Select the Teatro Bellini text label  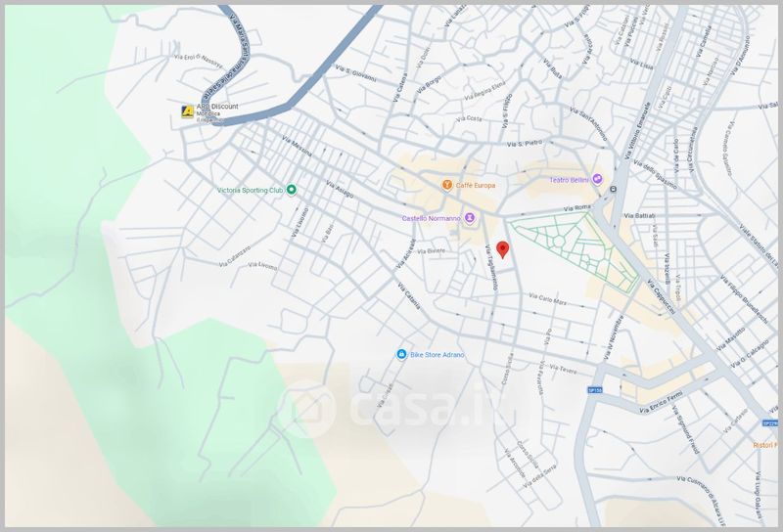(568, 179)
